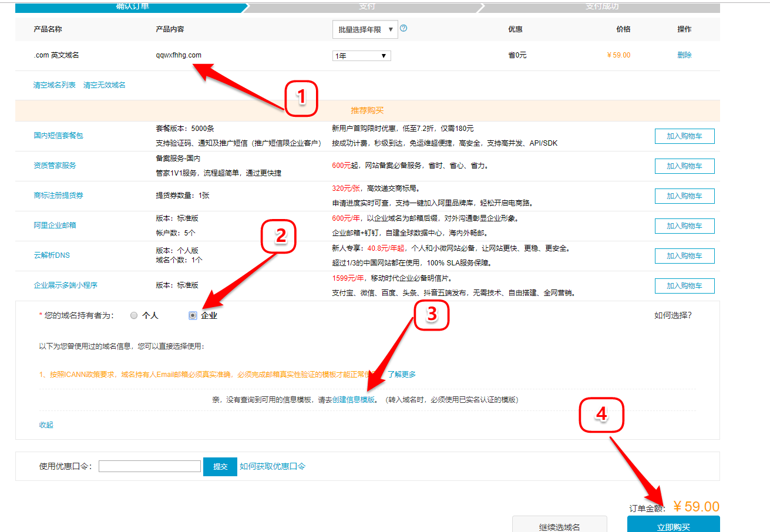Click the 域名个数：1个 text
Viewport: 770px width, 532px height.
coord(179,260)
